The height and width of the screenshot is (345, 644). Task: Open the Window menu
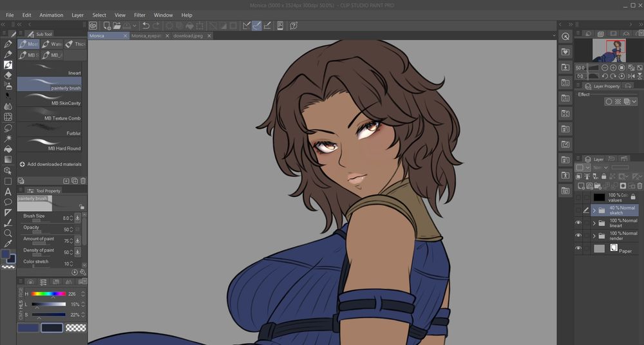[x=163, y=15]
